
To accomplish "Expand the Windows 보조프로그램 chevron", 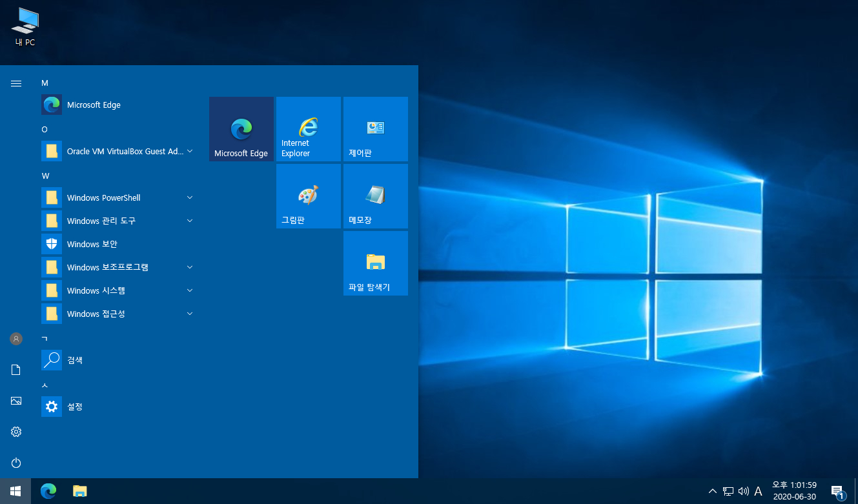I will tap(190, 267).
